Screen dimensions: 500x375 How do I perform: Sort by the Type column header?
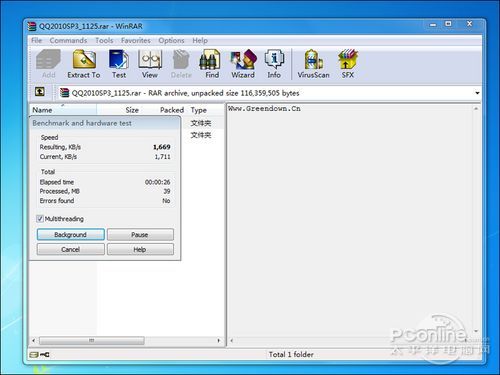pos(199,110)
